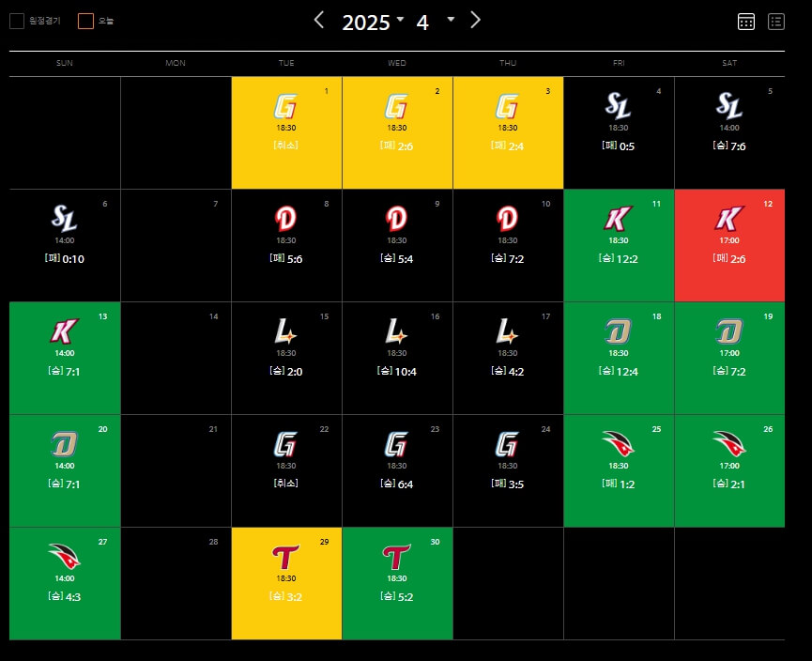This screenshot has width=812, height=661.
Task: Select the empty date cell 7
Action: pos(176,246)
